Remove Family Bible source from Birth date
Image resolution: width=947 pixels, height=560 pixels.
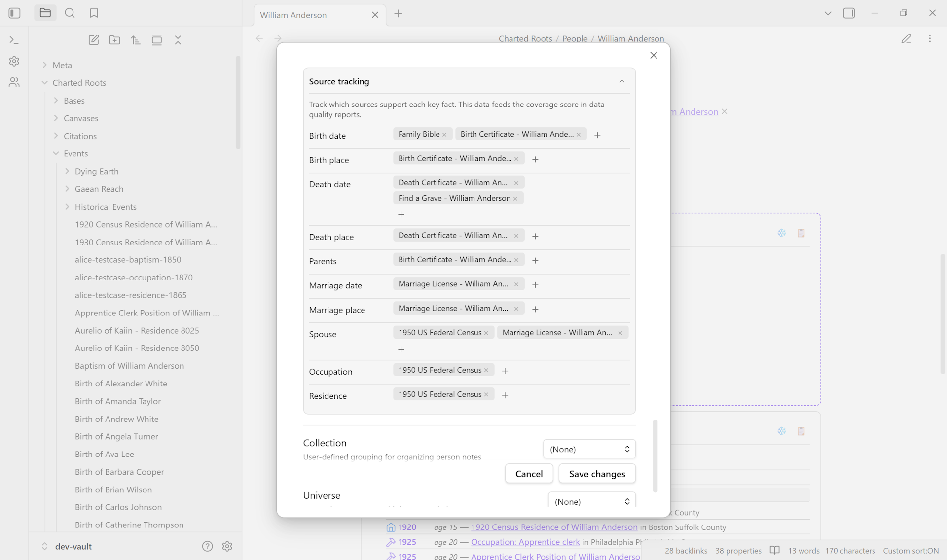(x=445, y=135)
